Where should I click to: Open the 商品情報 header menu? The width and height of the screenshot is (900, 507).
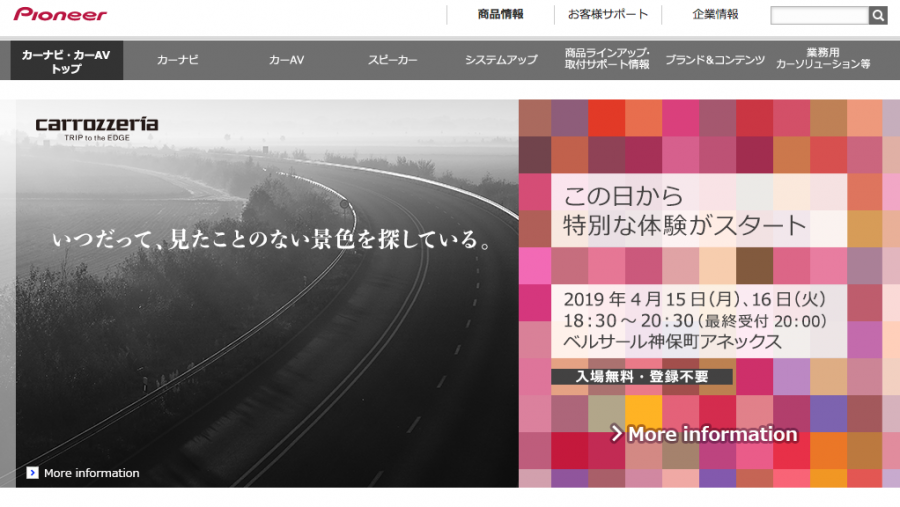coord(500,15)
